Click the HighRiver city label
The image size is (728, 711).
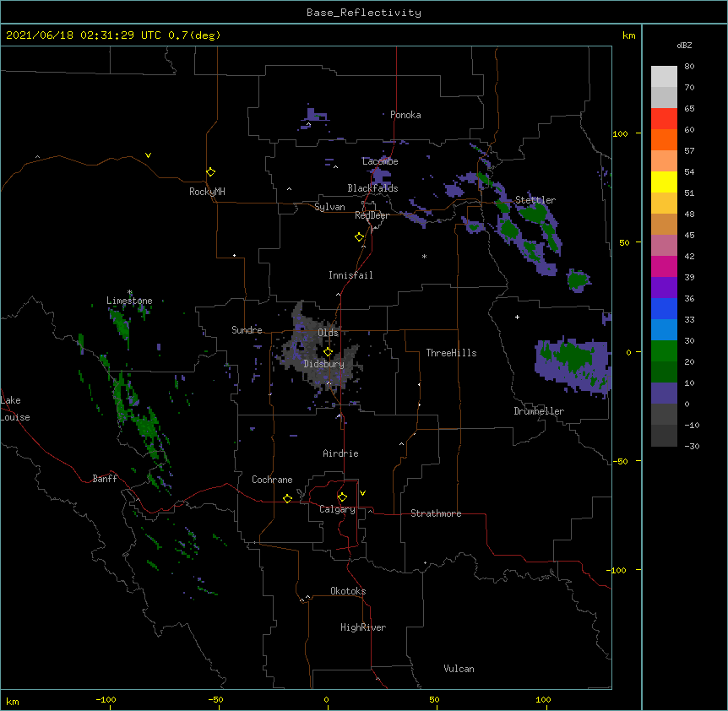(x=363, y=627)
